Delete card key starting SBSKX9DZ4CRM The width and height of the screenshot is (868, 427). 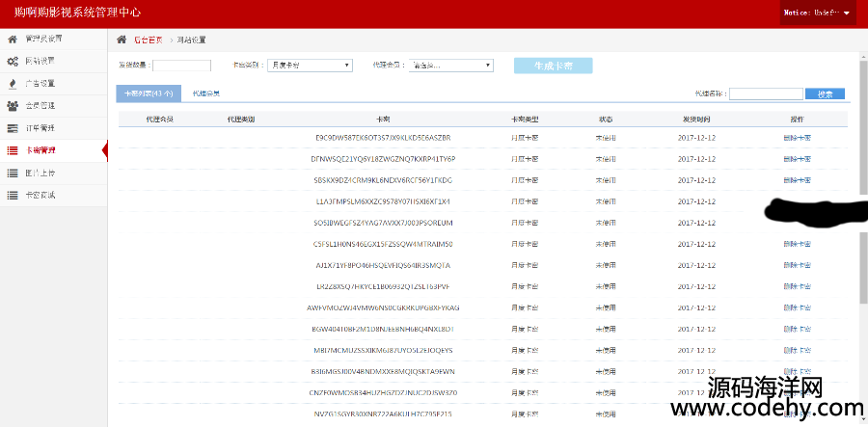(798, 180)
